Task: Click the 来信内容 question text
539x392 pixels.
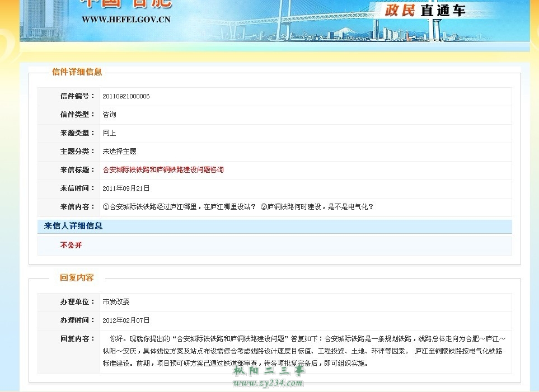Action: (x=238, y=207)
